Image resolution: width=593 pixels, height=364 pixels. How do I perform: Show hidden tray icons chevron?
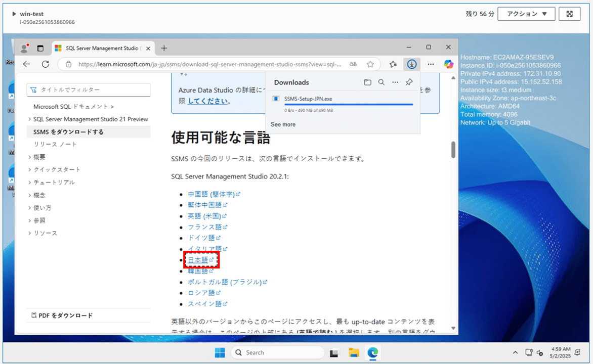click(x=515, y=353)
